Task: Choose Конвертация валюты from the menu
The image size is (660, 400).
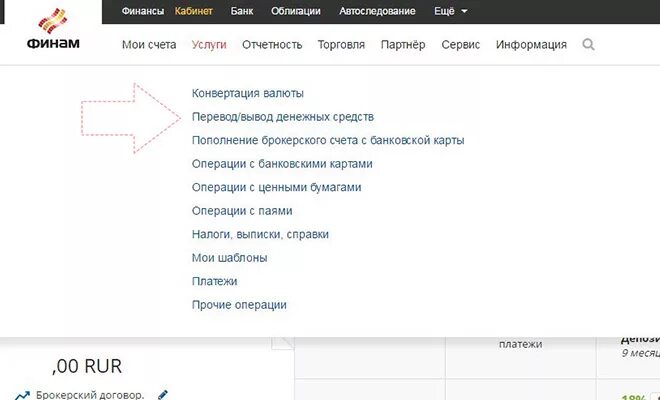Action: click(248, 93)
